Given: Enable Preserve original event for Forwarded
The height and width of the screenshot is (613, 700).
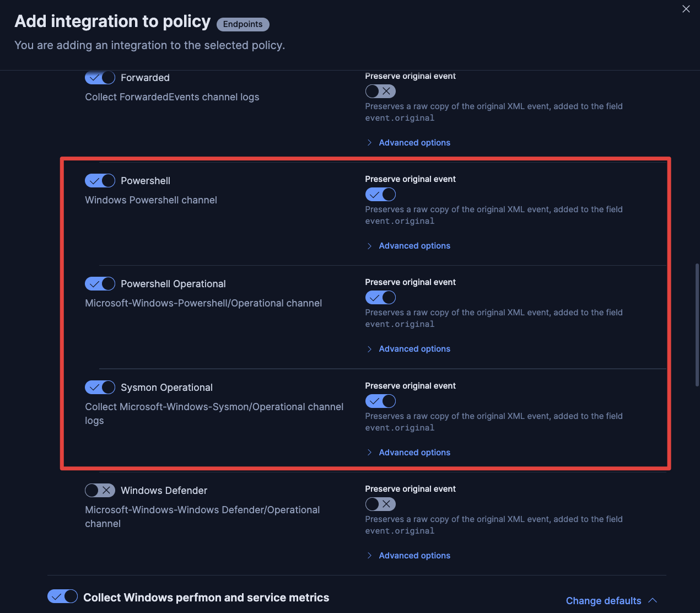Looking at the screenshot, I should coord(380,92).
